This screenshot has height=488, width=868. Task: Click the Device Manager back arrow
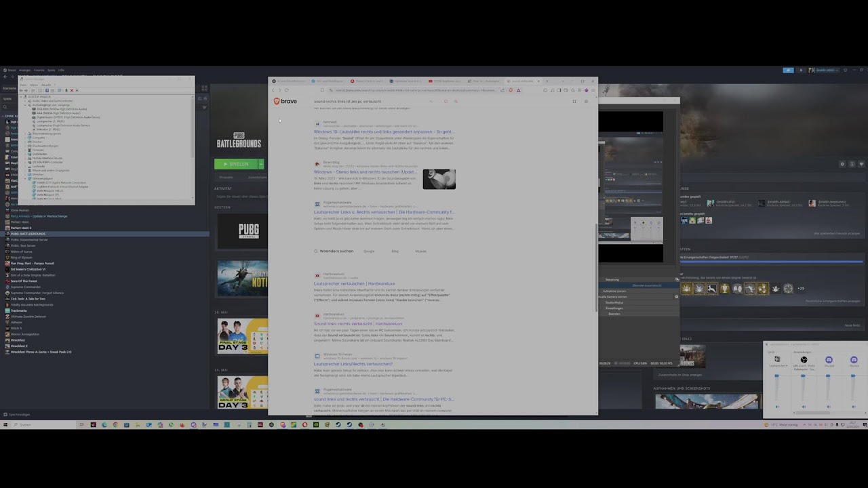pyautogui.click(x=22, y=90)
